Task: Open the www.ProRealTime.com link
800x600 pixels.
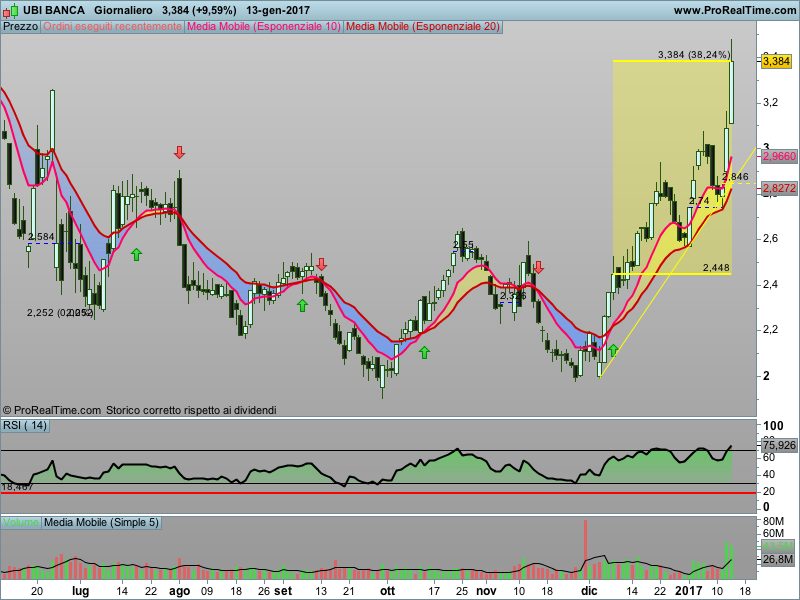Action: coord(735,10)
